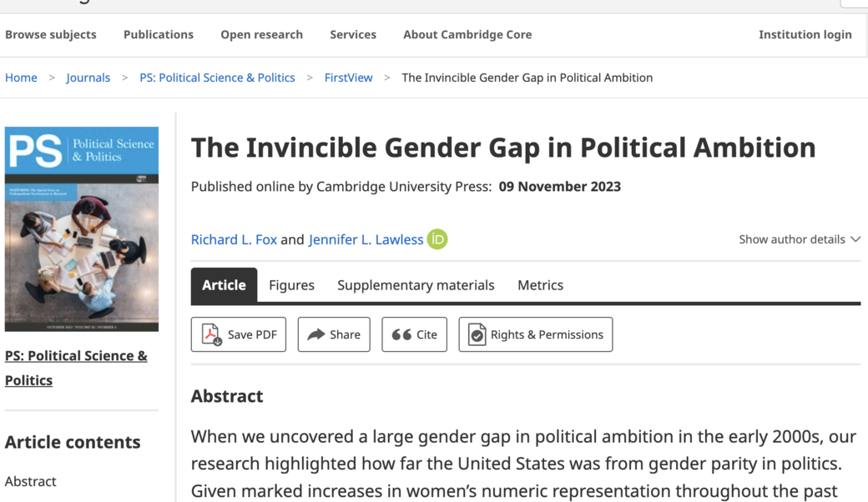Open the Figures tab
Viewport: 868px width, 502px height.
(291, 285)
